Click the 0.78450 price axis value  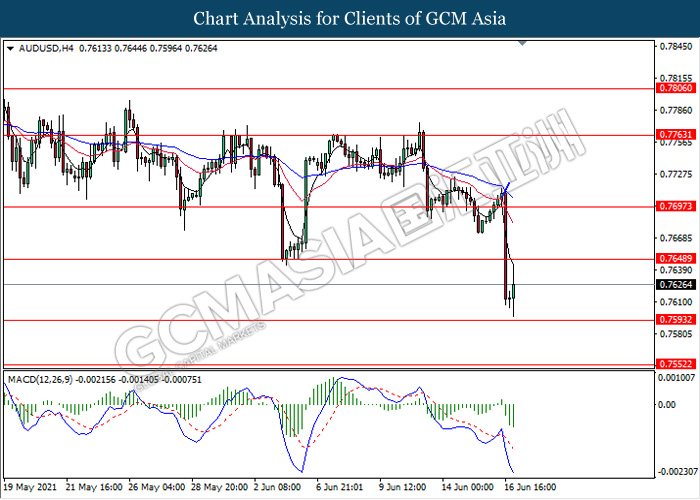click(x=676, y=46)
